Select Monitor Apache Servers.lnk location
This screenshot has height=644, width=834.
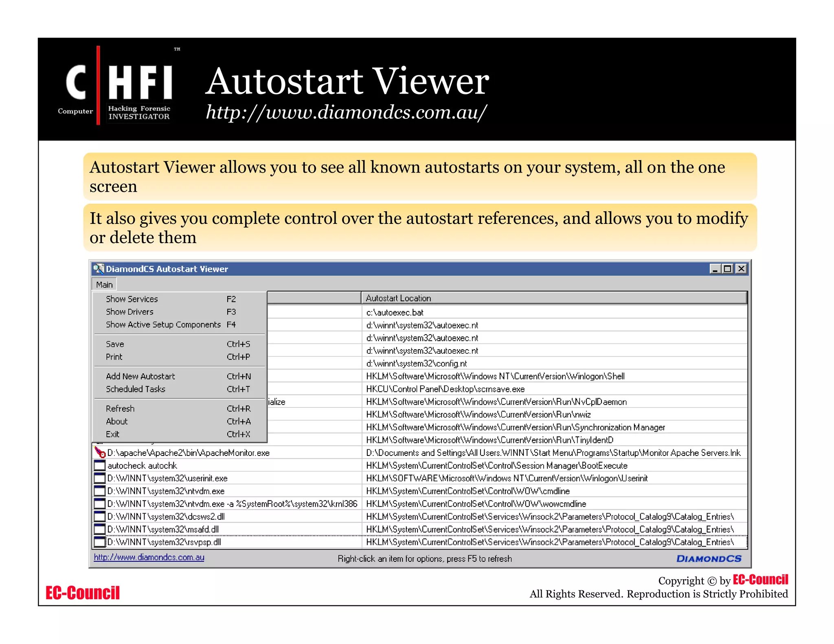554,453
